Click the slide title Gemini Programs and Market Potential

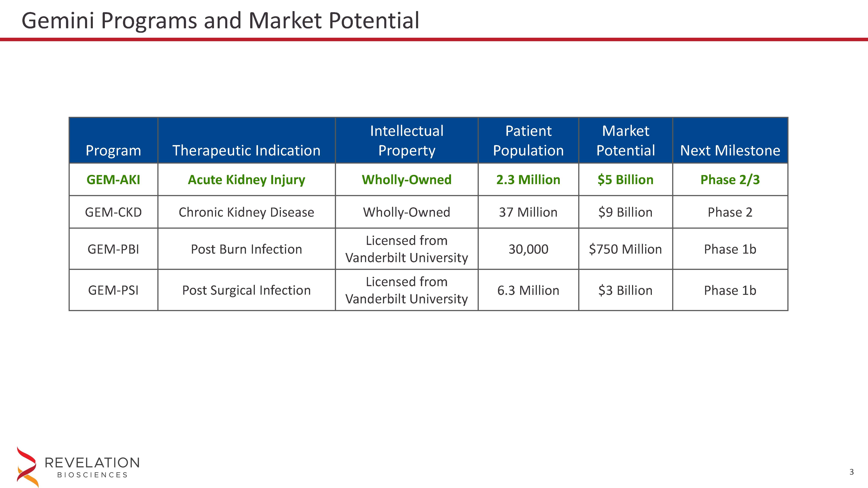220,21
